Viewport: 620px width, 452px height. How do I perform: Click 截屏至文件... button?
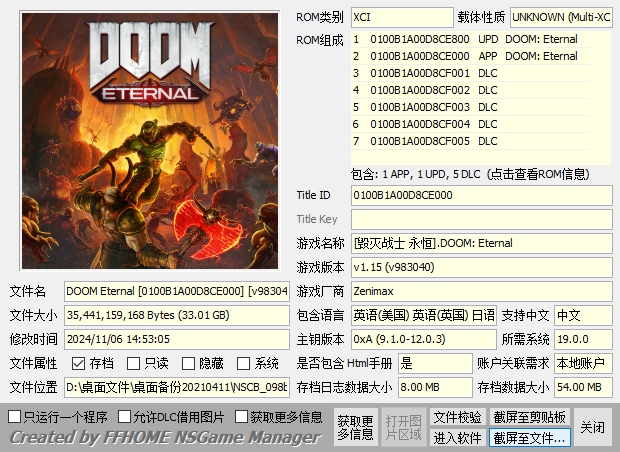click(529, 438)
